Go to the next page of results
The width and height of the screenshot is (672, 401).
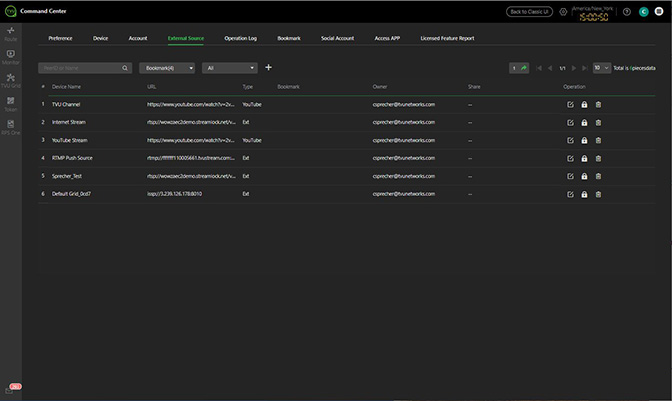click(x=574, y=68)
